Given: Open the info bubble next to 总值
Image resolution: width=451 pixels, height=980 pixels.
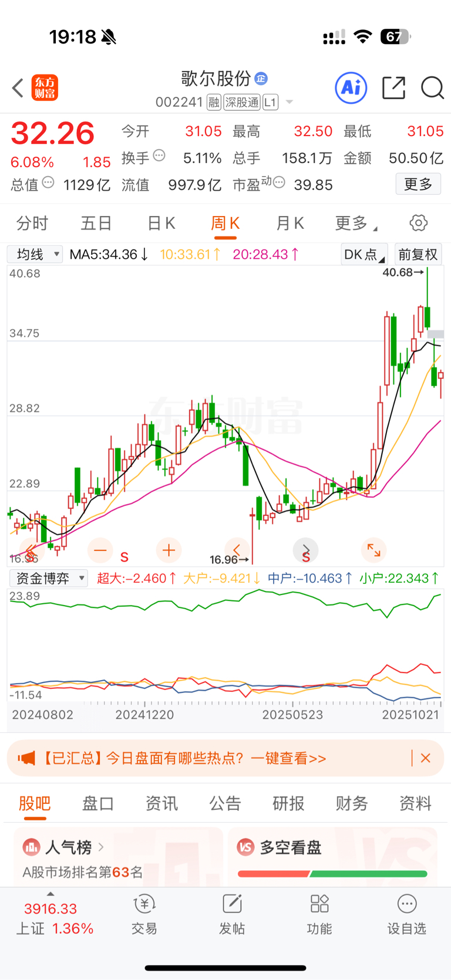Looking at the screenshot, I should [48, 183].
